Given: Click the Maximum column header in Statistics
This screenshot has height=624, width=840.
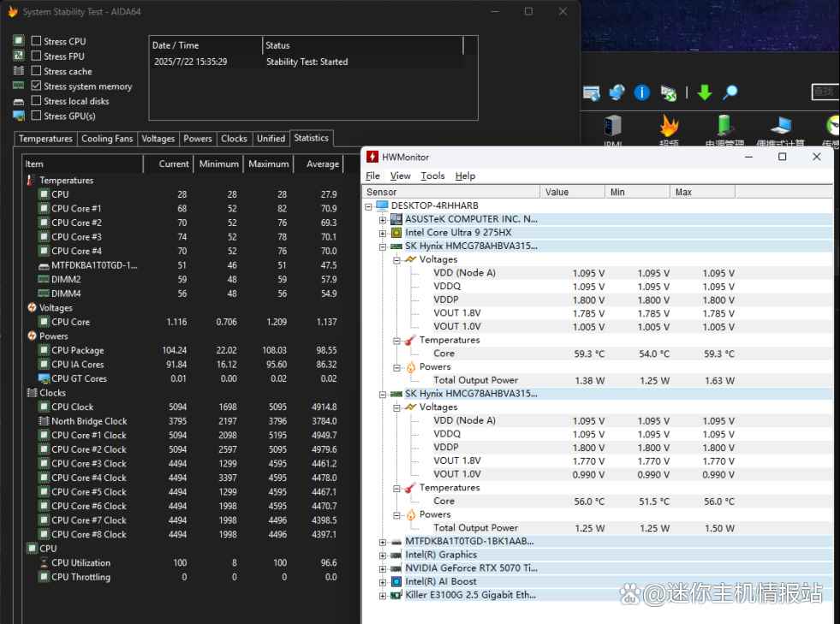Looking at the screenshot, I should tap(268, 163).
